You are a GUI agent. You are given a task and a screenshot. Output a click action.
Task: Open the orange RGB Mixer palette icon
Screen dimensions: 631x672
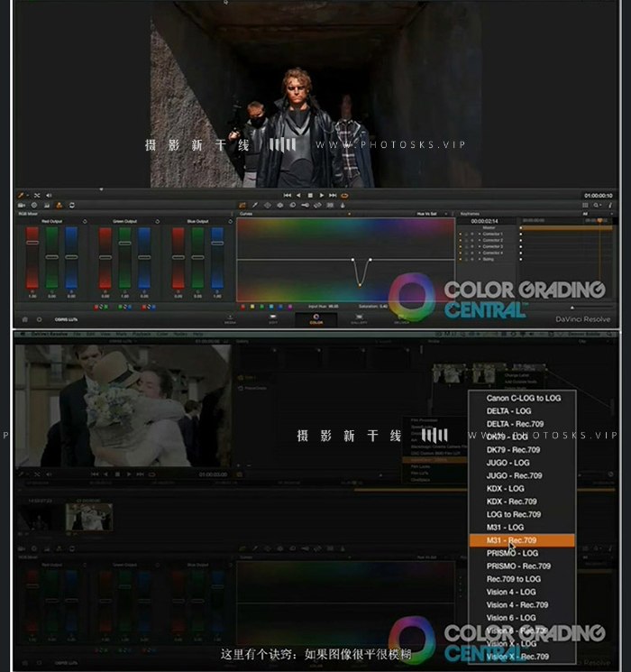(59, 206)
